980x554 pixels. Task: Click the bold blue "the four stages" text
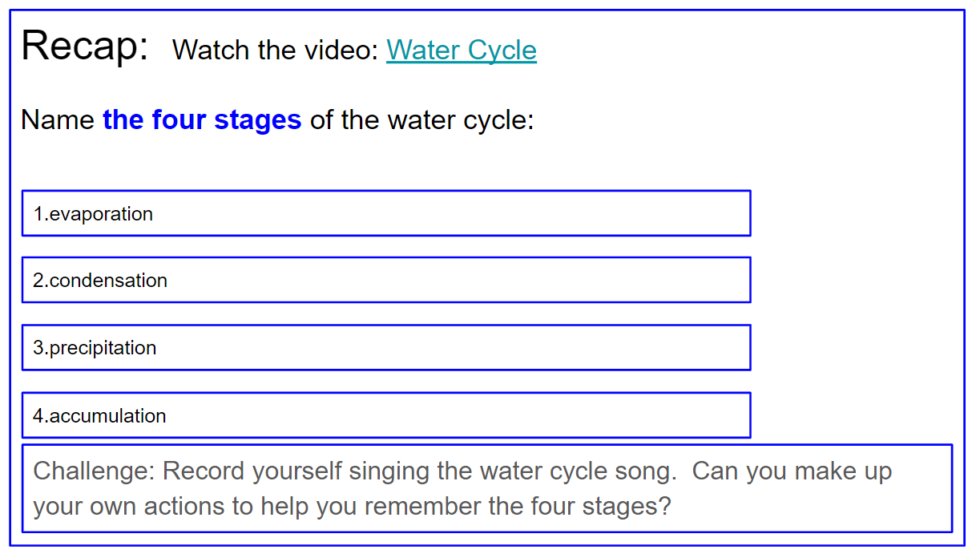[202, 120]
